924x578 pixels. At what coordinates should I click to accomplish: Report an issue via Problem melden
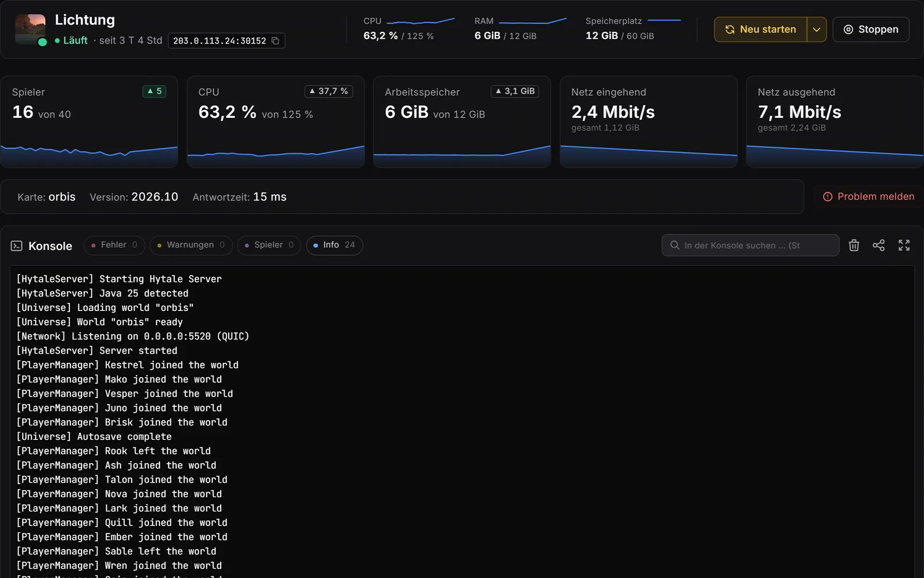point(869,197)
